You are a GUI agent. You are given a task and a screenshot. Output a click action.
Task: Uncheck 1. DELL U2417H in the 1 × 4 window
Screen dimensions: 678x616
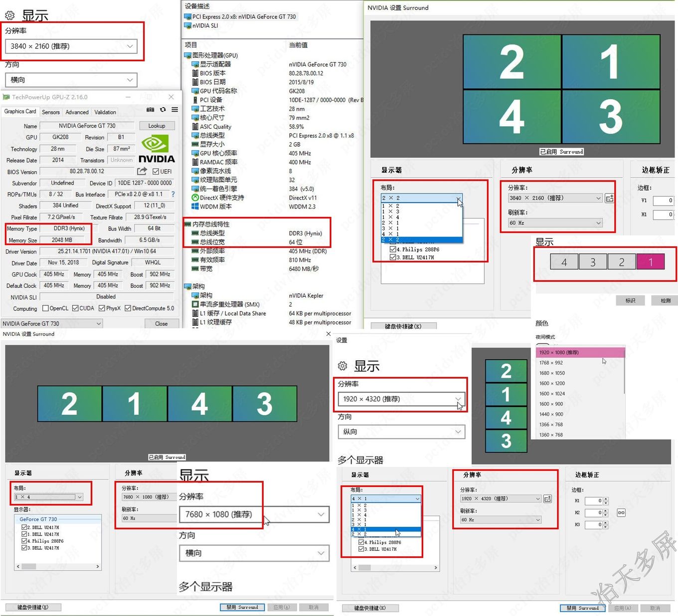tap(24, 534)
